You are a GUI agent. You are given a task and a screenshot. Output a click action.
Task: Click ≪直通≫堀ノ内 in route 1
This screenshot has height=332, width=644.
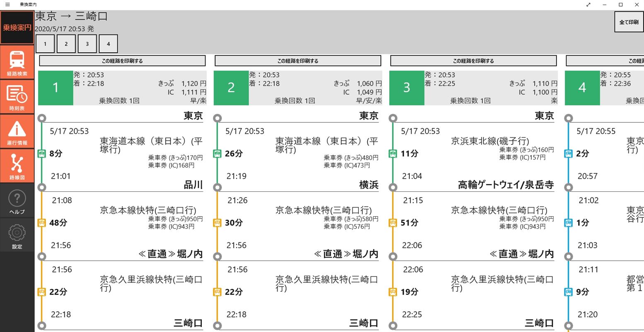(x=171, y=254)
